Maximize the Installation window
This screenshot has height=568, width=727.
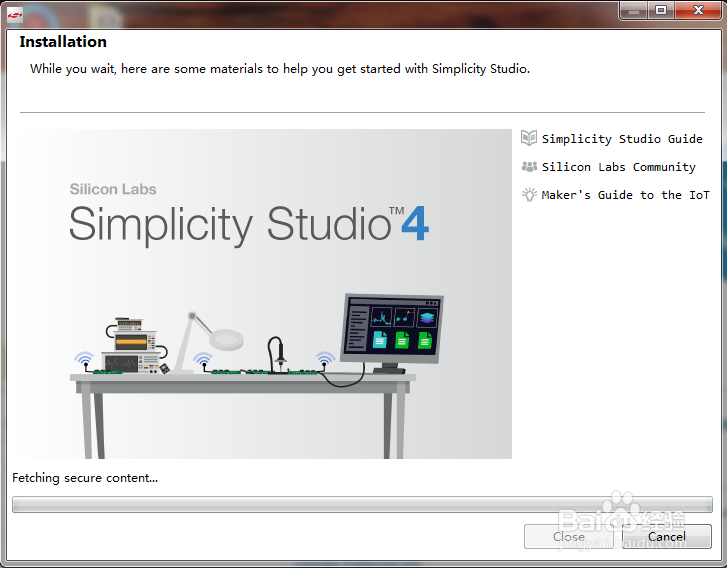(x=661, y=10)
